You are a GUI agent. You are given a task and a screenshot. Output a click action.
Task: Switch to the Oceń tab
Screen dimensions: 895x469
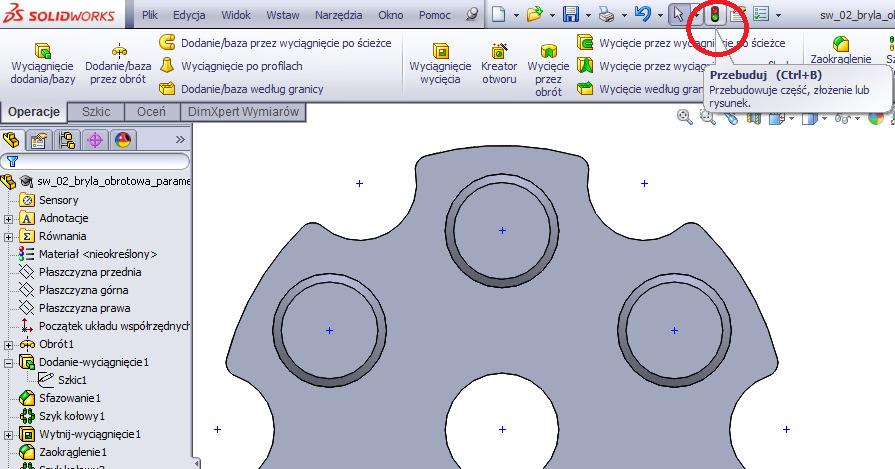pyautogui.click(x=151, y=112)
